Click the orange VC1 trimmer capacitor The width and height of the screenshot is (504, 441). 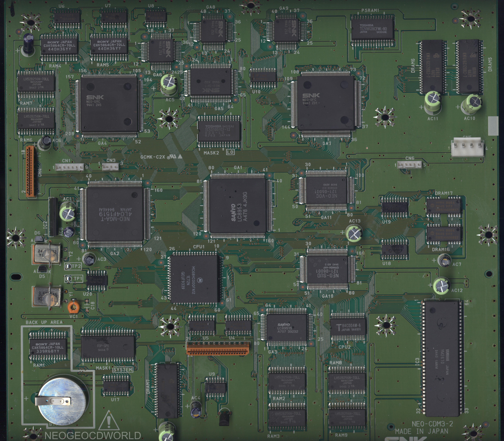click(x=74, y=307)
